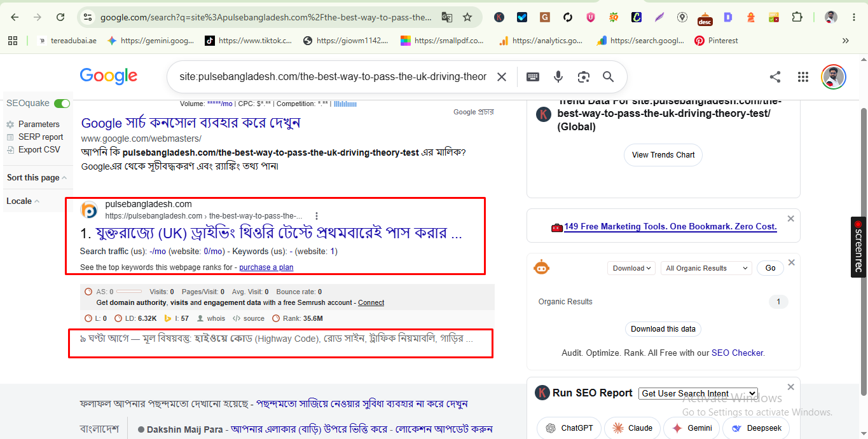This screenshot has width=868, height=439.
Task: Open the Google Search Console result title
Action: click(x=191, y=123)
